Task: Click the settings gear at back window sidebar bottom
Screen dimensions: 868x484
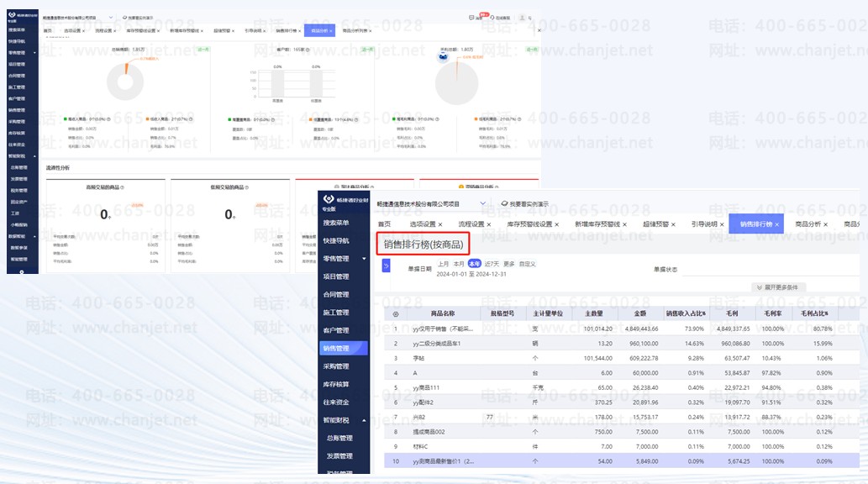Action: 22,272
